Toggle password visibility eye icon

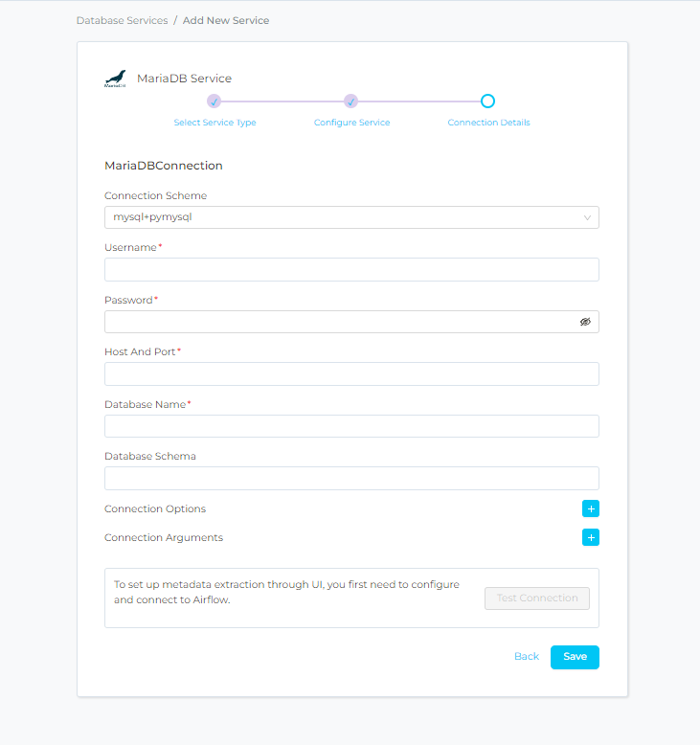click(x=585, y=322)
